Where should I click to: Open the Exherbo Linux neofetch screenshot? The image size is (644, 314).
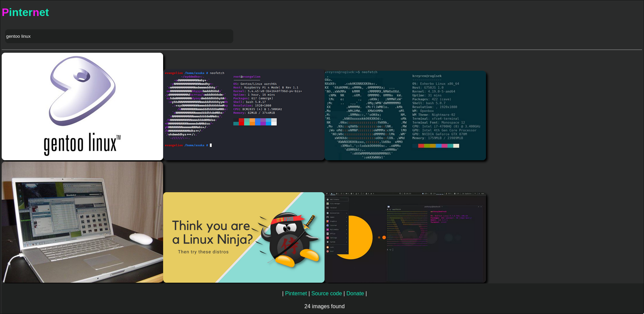[x=405, y=116]
